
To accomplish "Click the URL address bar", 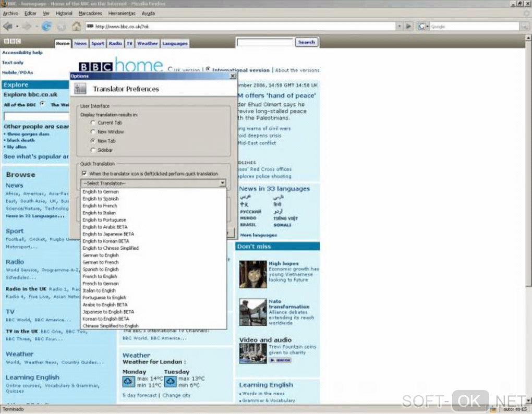I will [241, 26].
